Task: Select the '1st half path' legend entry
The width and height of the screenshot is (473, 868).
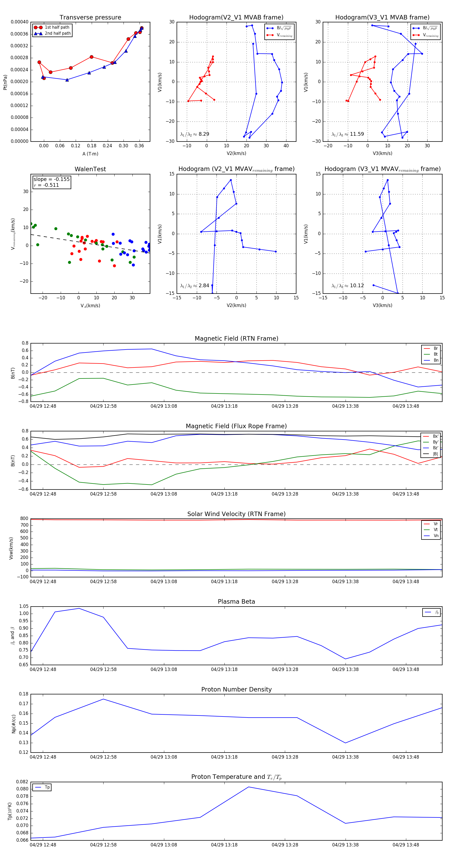Action: point(52,27)
